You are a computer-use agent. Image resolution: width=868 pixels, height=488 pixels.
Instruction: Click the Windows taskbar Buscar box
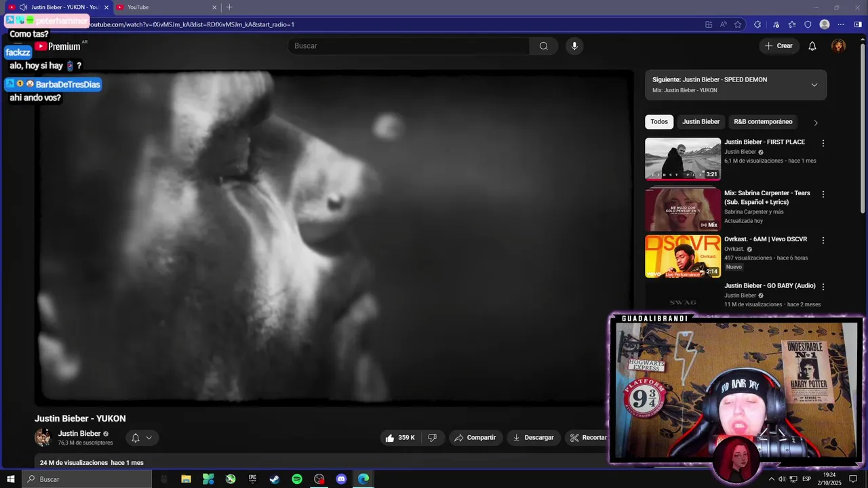[87, 479]
